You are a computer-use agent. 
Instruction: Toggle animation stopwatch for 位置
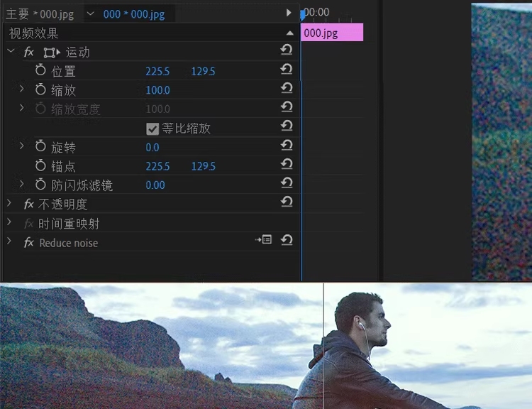pyautogui.click(x=40, y=70)
